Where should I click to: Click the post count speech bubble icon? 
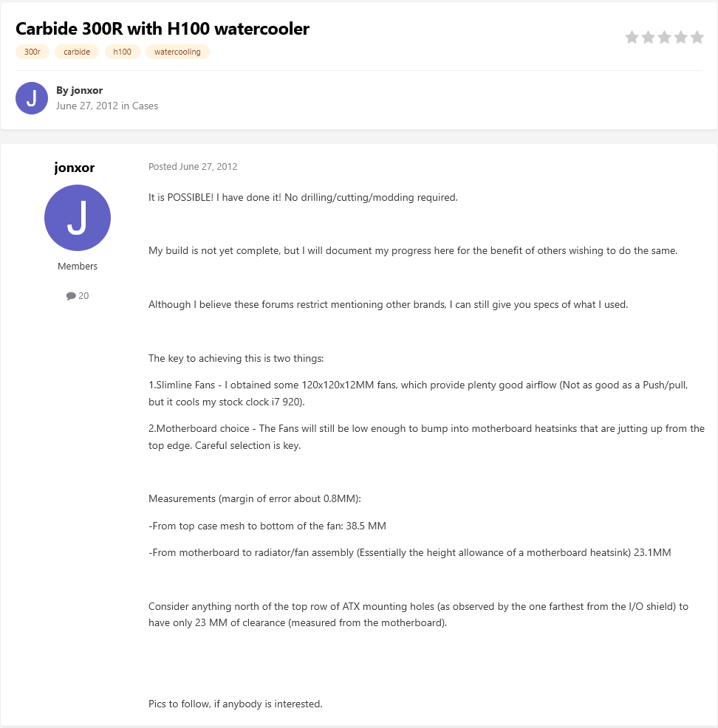tap(71, 296)
